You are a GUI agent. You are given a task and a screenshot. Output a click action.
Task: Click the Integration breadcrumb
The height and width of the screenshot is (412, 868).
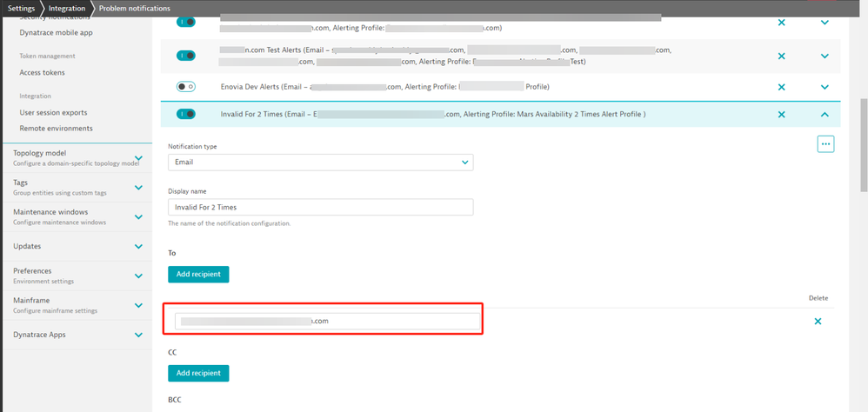click(67, 8)
